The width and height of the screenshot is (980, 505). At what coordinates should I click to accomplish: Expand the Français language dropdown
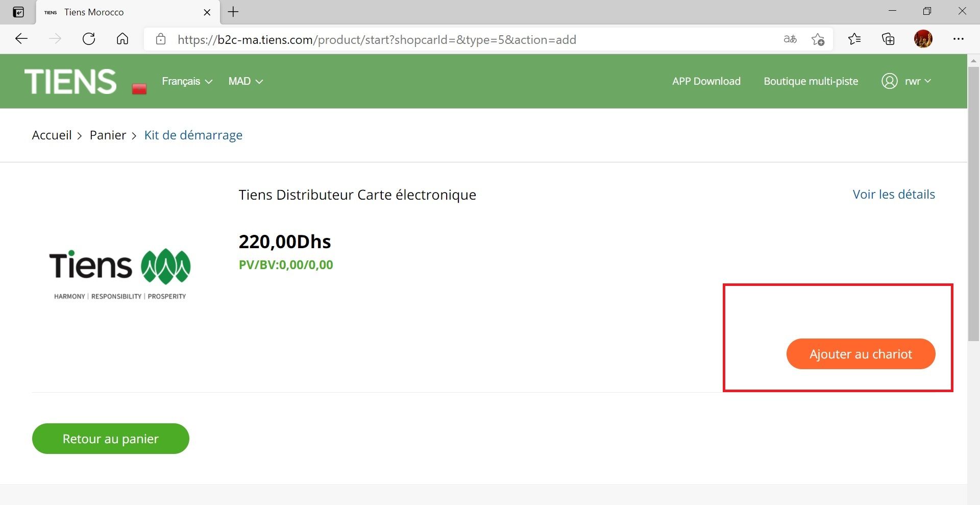[x=187, y=81]
